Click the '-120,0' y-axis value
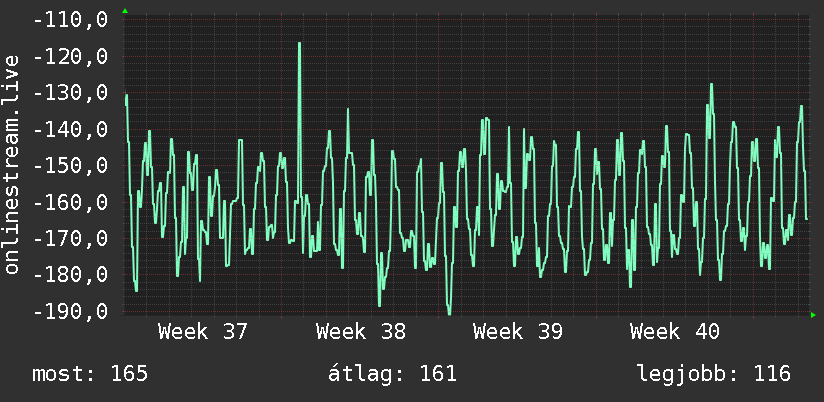This screenshot has height=402, width=824. (x=70, y=56)
